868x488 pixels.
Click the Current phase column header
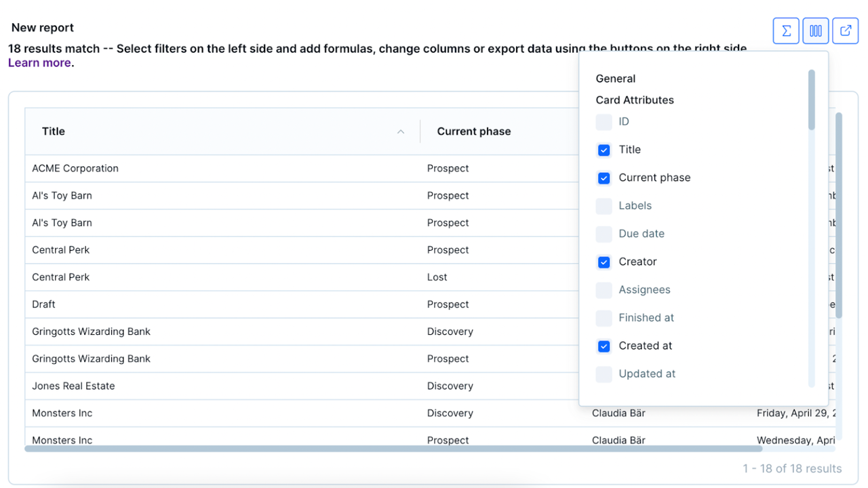click(x=474, y=131)
